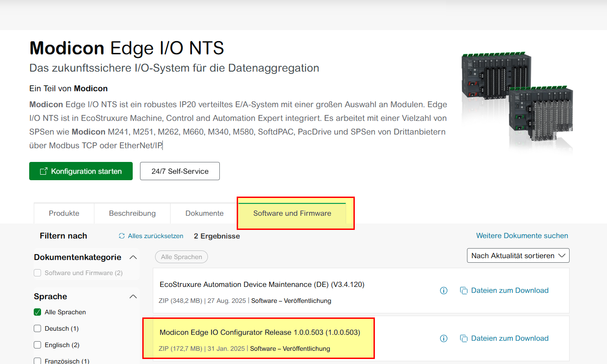Click Dateien zum Download for EcoStruxure Automation Device Maintenance

click(509, 291)
